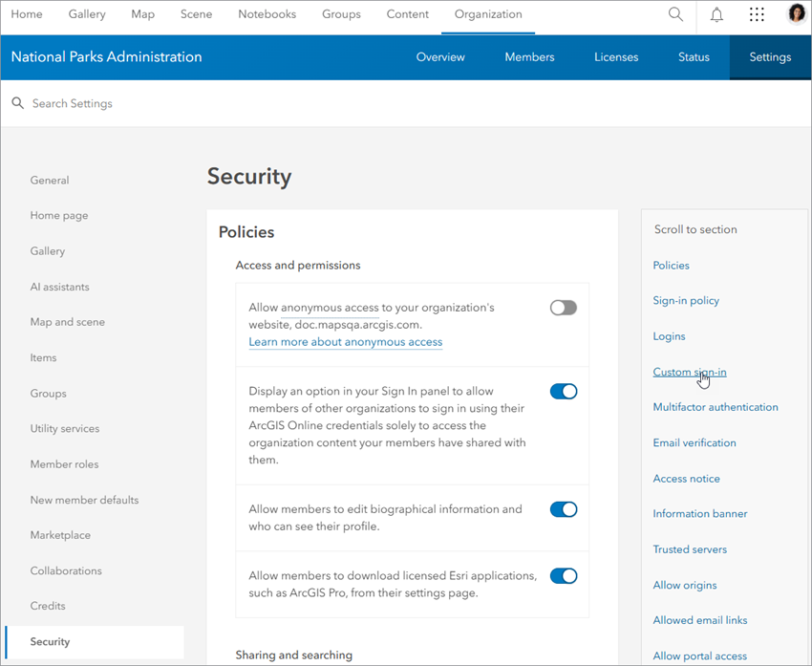This screenshot has height=666, width=812.
Task: Switch to the Overview tab
Action: pyautogui.click(x=440, y=56)
